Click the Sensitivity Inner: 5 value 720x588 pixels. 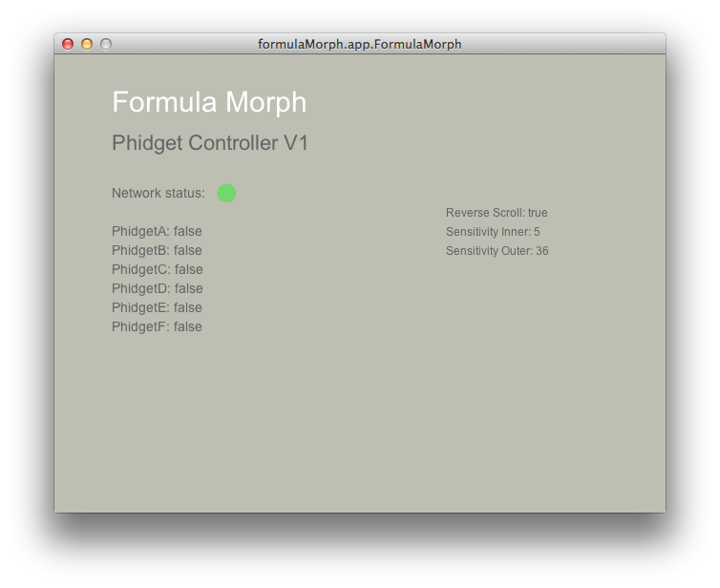(x=493, y=232)
